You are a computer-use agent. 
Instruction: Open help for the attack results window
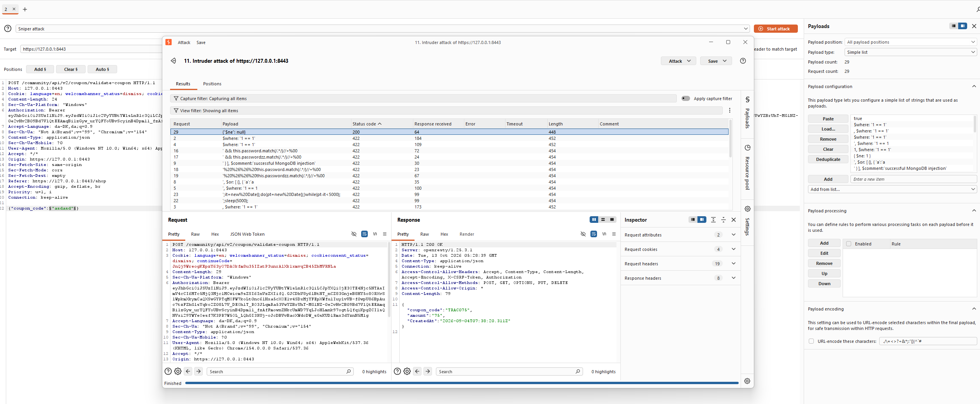point(743,61)
